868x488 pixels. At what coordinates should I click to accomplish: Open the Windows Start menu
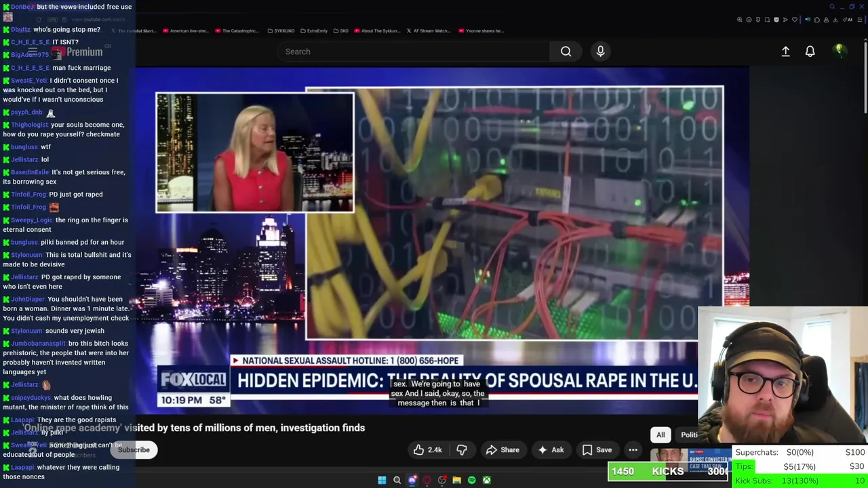pyautogui.click(x=382, y=481)
